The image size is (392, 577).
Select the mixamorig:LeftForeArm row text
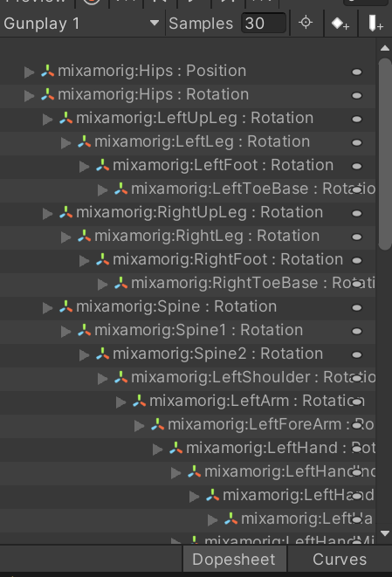coord(271,424)
